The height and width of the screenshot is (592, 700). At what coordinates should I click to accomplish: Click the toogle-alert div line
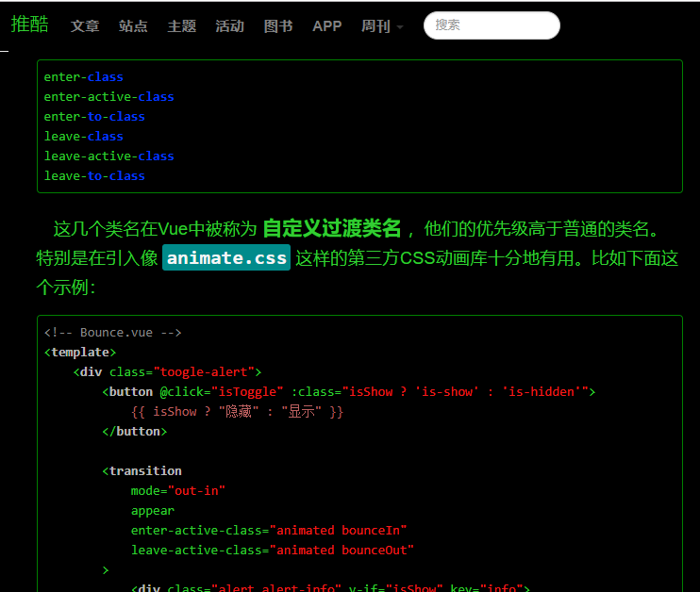(167, 372)
